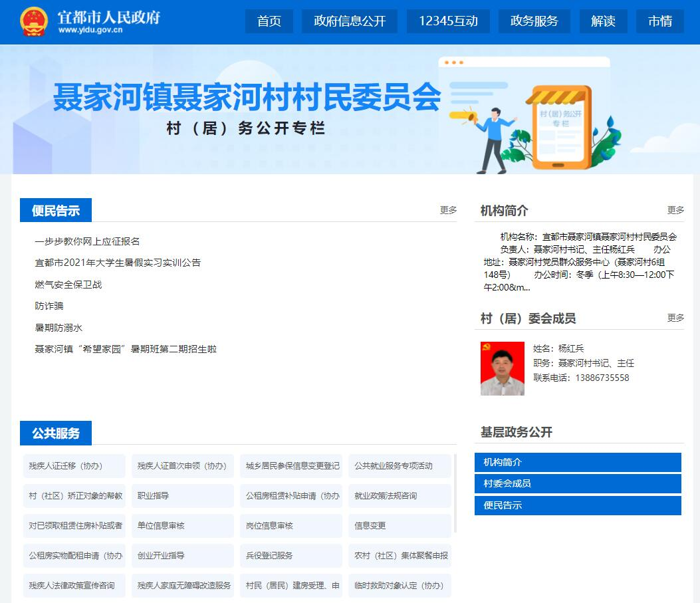Open the 暑期防溺水 notice
This screenshot has width=700, height=603.
(58, 328)
